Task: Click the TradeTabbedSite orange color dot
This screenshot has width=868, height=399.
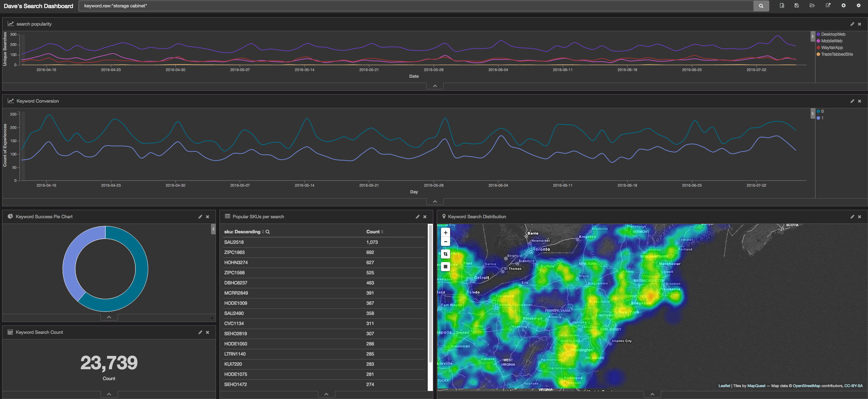Action: (x=818, y=54)
